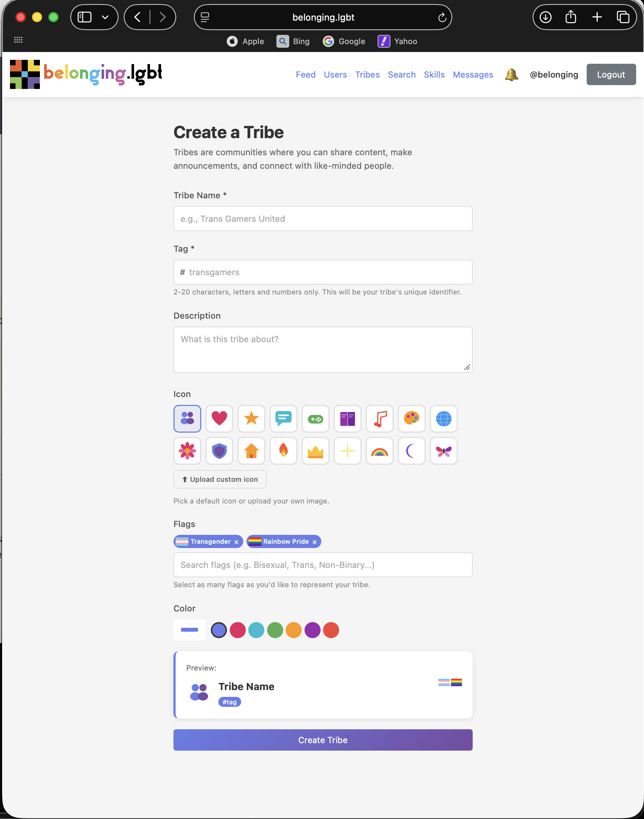
Task: Click the Create Tribe button
Action: click(323, 740)
